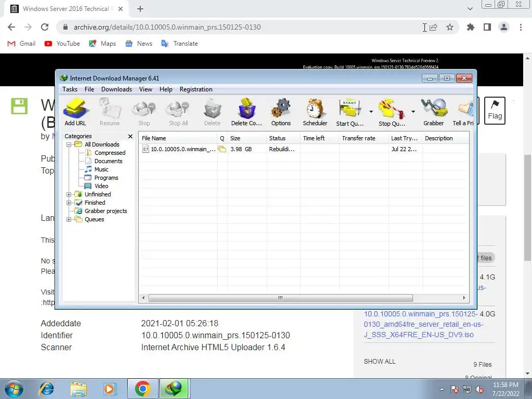Open the Grabber toolbar icon
Image resolution: width=532 pixels, height=399 pixels.
tap(434, 112)
